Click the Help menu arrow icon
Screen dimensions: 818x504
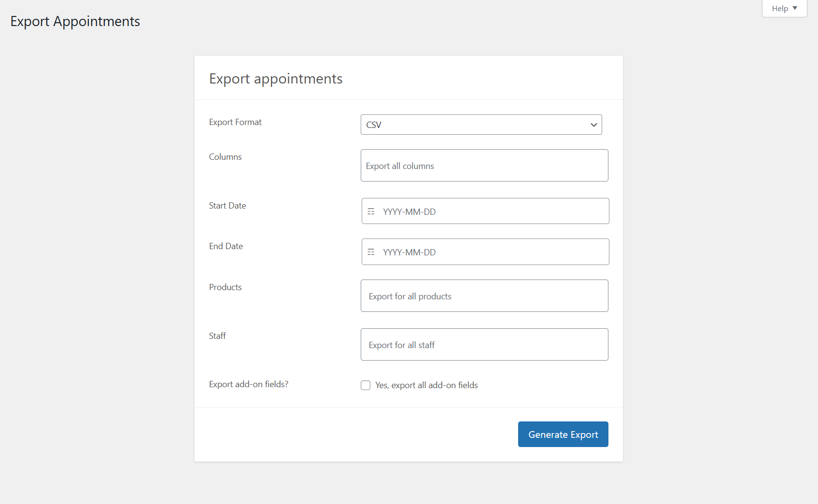[x=796, y=8]
